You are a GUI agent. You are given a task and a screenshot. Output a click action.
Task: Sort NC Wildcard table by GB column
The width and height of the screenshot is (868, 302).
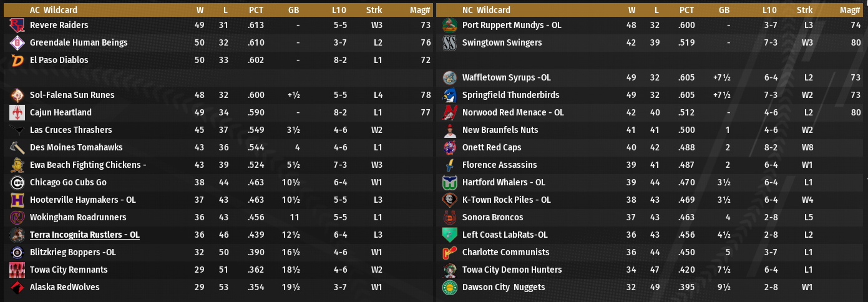(x=724, y=10)
